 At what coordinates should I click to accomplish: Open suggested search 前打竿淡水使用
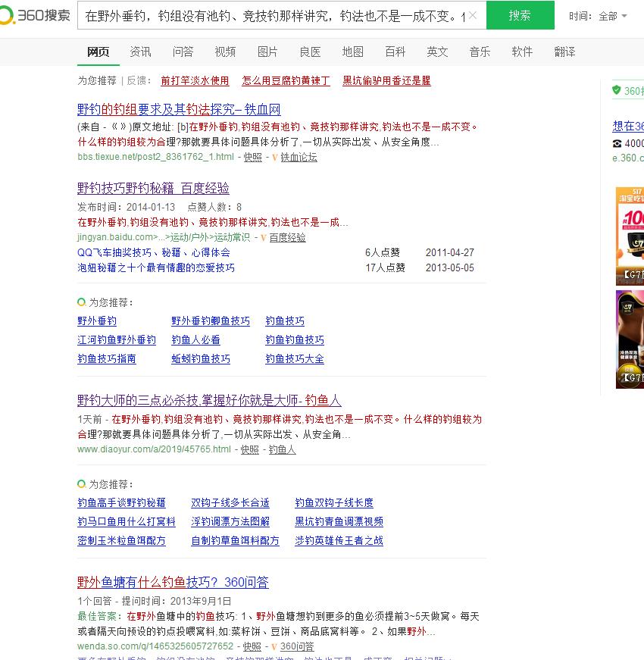pos(195,80)
